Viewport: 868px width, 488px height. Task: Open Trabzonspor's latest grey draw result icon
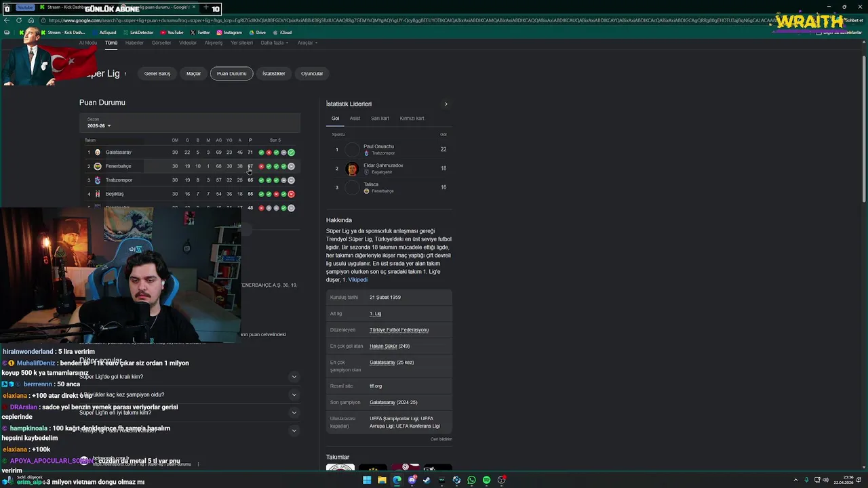tap(291, 180)
